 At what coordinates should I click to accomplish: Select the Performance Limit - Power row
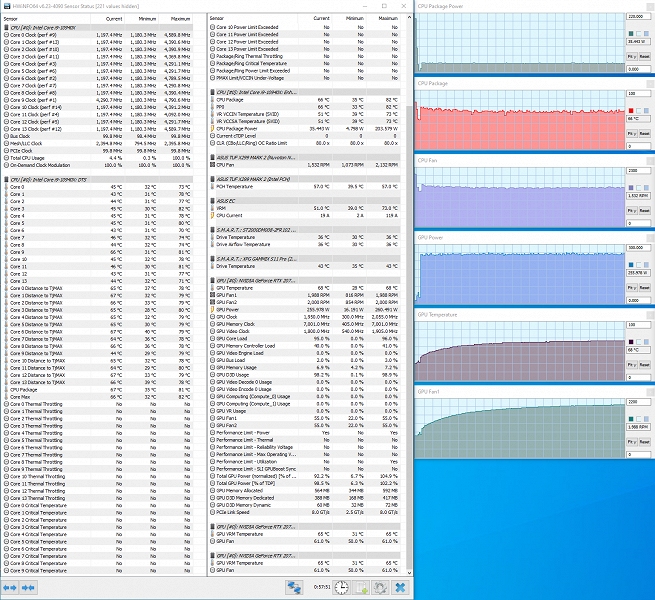pos(305,433)
